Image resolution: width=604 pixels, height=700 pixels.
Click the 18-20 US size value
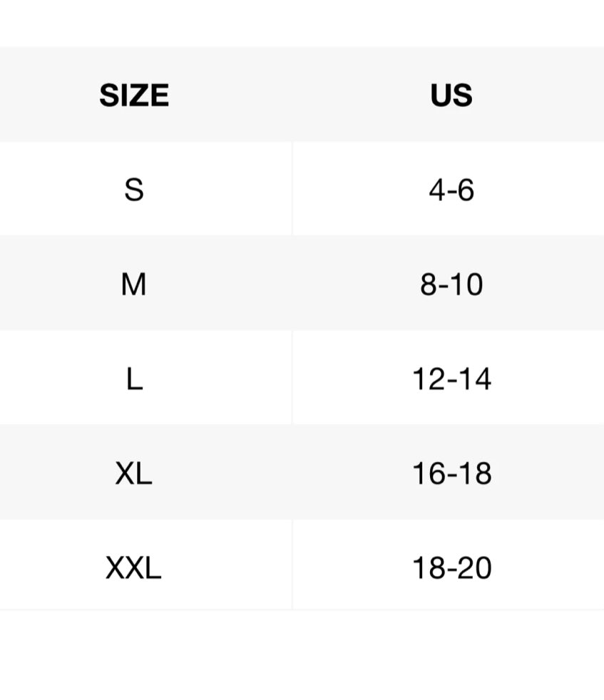click(x=451, y=568)
